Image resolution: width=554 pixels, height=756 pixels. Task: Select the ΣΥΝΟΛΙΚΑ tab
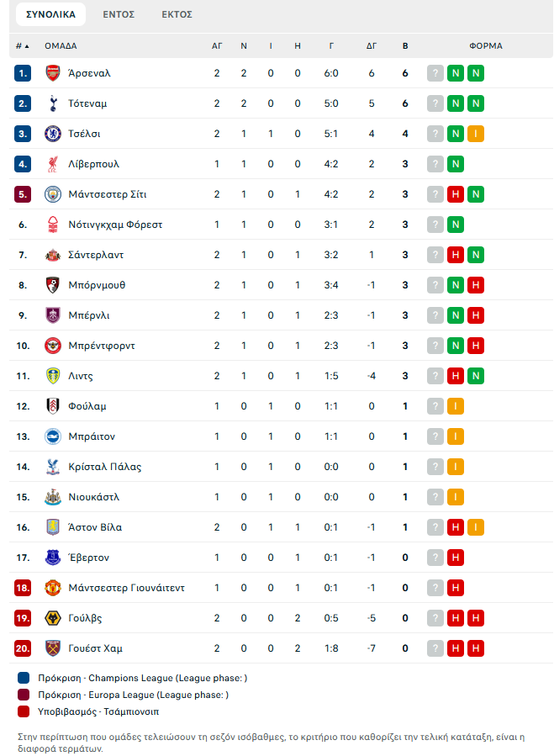[x=50, y=14]
